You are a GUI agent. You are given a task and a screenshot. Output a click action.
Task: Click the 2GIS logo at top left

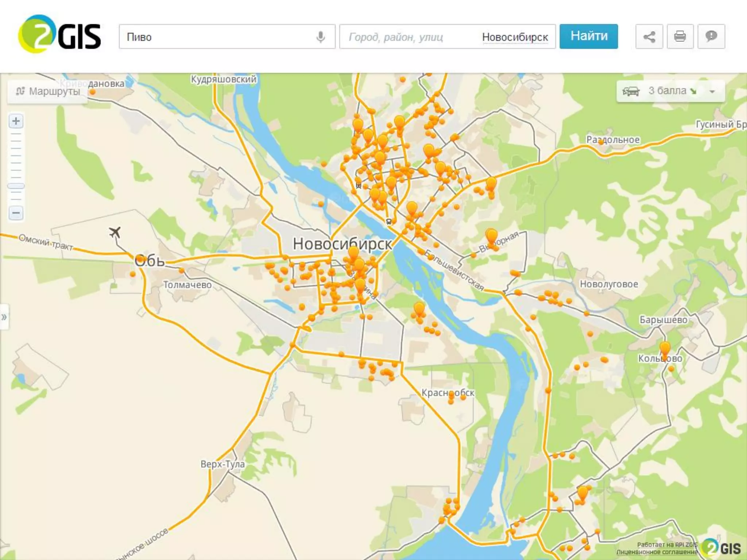59,35
